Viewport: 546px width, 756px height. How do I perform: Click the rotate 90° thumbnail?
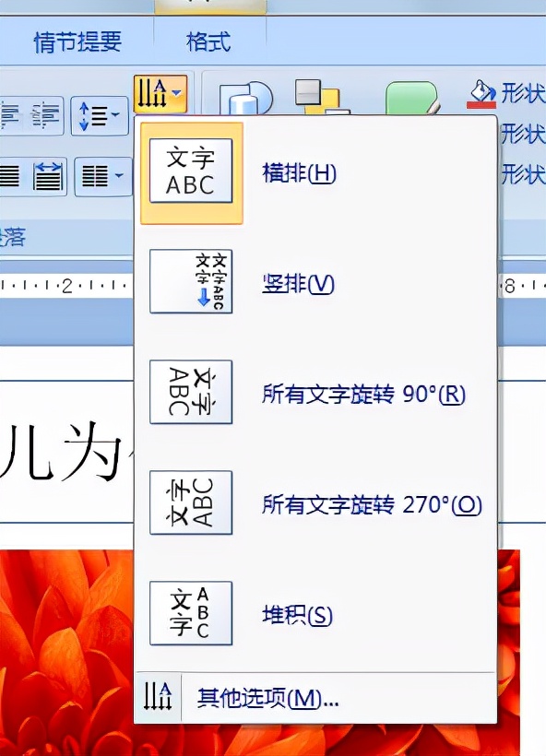(191, 392)
